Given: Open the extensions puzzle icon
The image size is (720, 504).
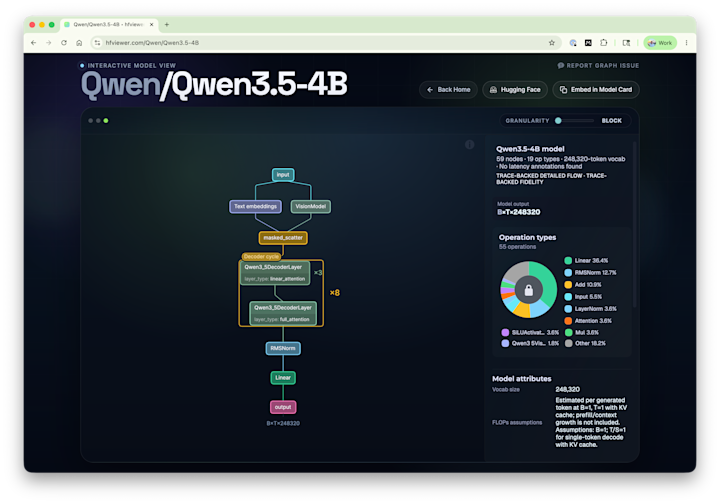Looking at the screenshot, I should click(603, 43).
